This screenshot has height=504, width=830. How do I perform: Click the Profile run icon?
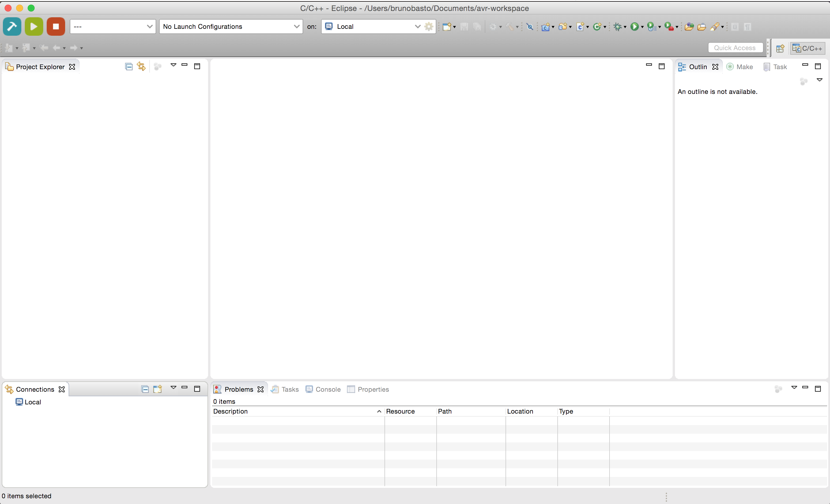pyautogui.click(x=652, y=26)
